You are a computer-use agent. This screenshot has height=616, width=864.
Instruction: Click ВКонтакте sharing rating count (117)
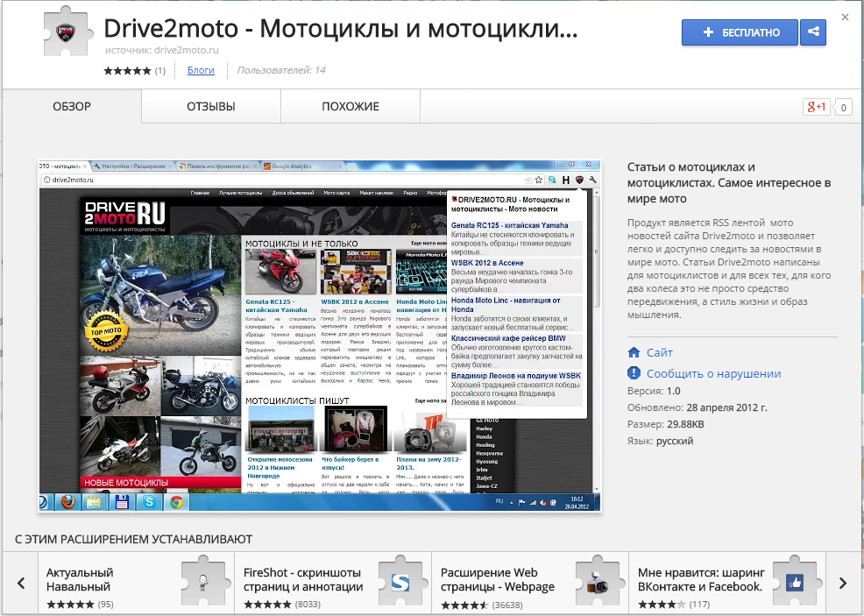point(699,605)
